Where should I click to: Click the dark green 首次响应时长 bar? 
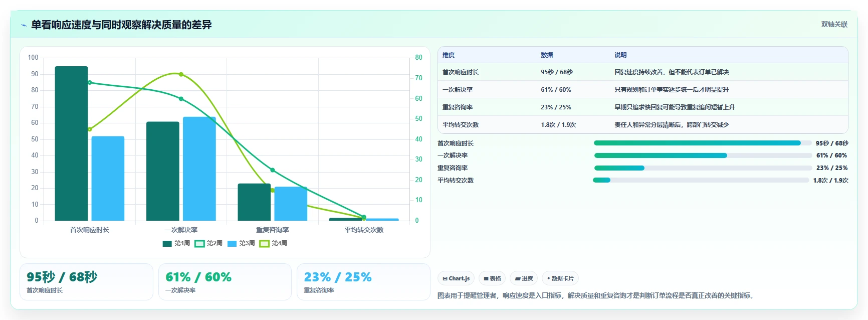click(71, 143)
